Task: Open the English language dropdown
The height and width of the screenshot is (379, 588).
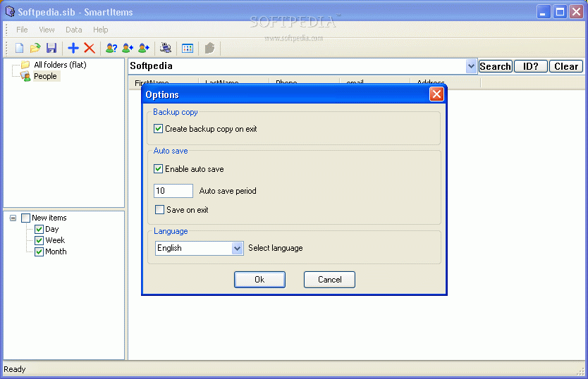Action: click(237, 248)
